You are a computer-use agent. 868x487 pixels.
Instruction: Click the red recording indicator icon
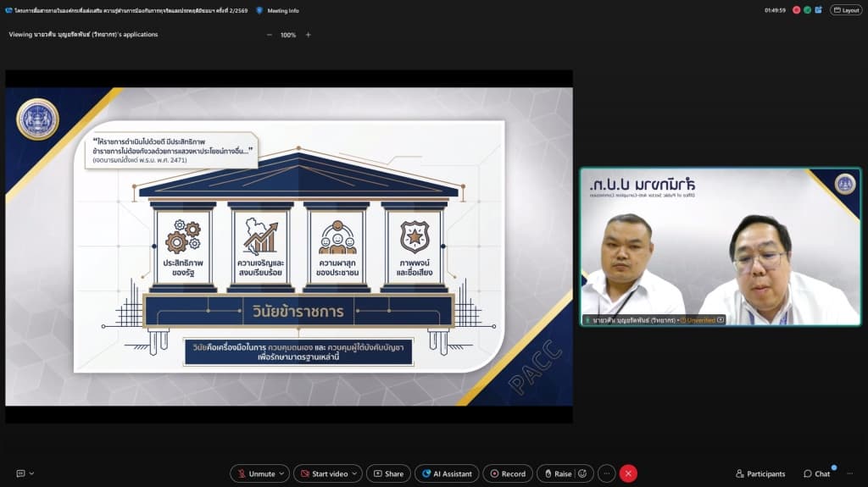click(x=797, y=10)
